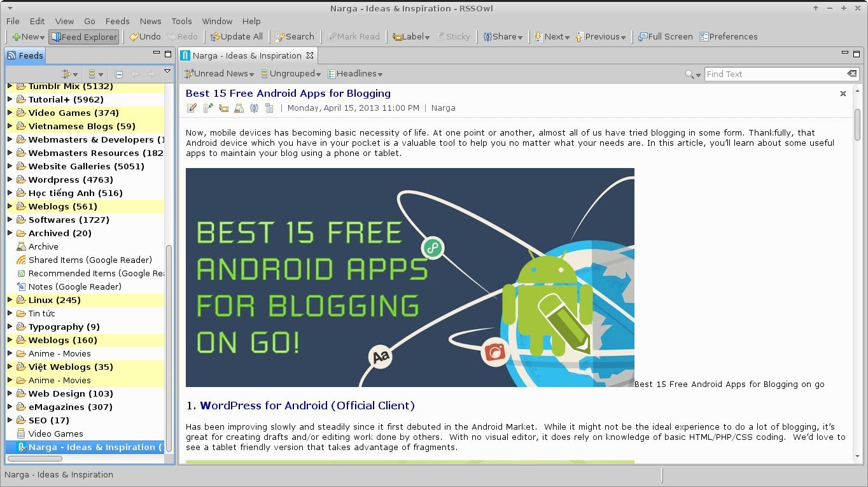Viewport: 868px width, 487px height.
Task: Open the Feeds panel view menu triangle
Action: 167,71
